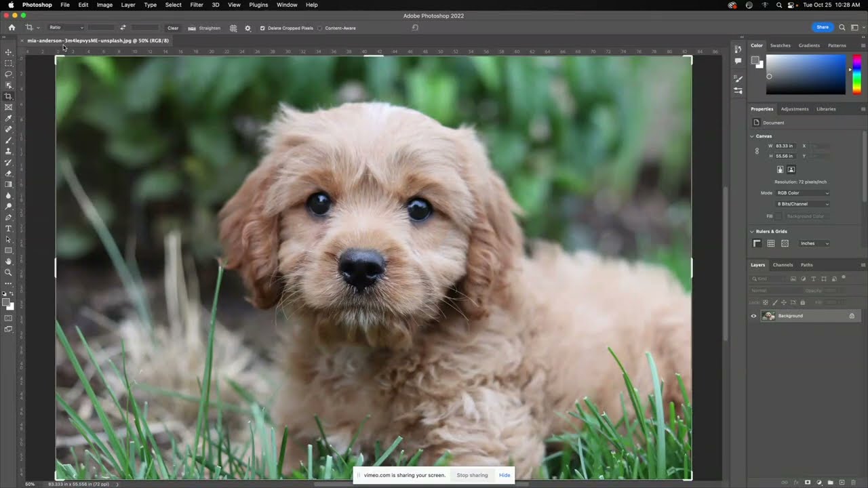Open additional crop settings gear
The image size is (868, 488).
248,28
